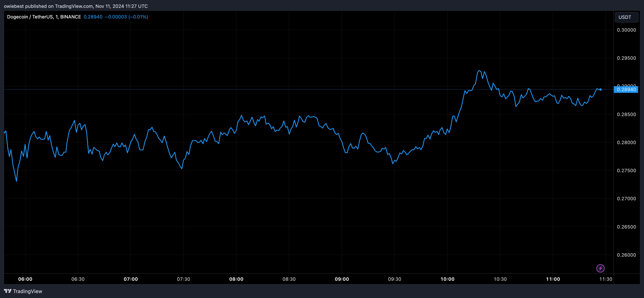Image resolution: width=644 pixels, height=298 pixels.
Task: Click the purple lightning bolt icon
Action: pyautogui.click(x=600, y=268)
